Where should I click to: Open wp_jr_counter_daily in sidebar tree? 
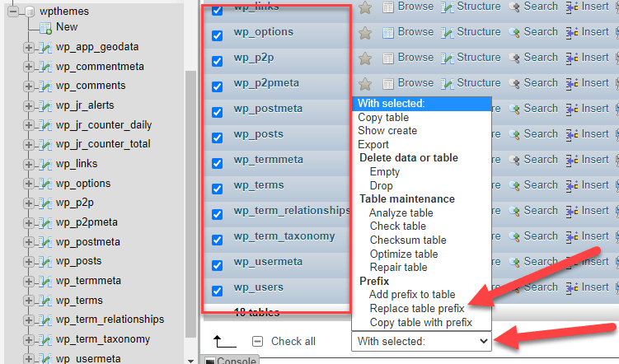pos(104,125)
